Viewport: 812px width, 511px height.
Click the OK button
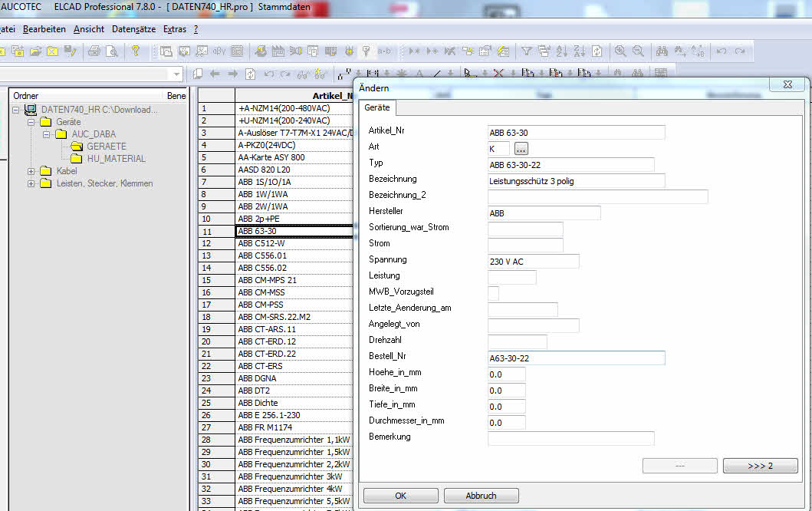coord(400,496)
